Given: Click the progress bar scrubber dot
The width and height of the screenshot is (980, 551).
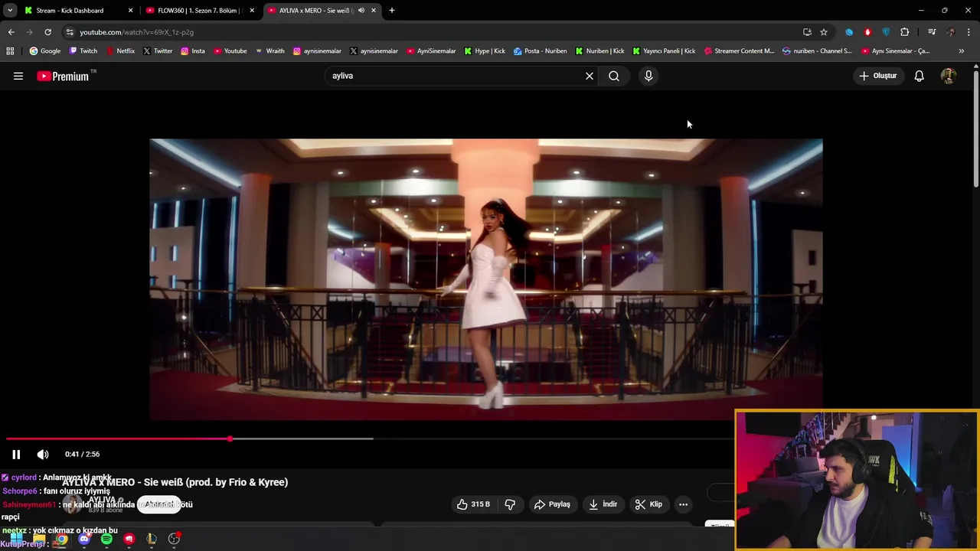Looking at the screenshot, I should pyautogui.click(x=230, y=439).
